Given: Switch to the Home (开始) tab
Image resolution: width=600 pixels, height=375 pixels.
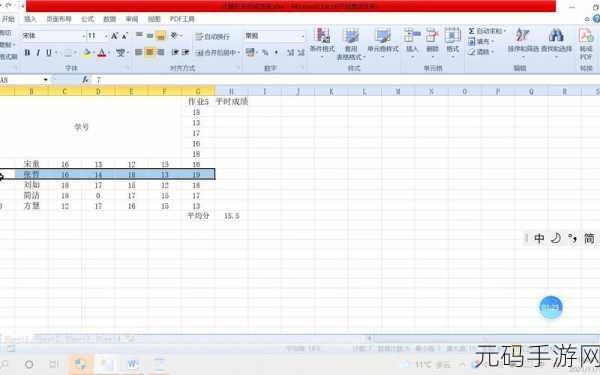Looking at the screenshot, I should click(8, 19).
